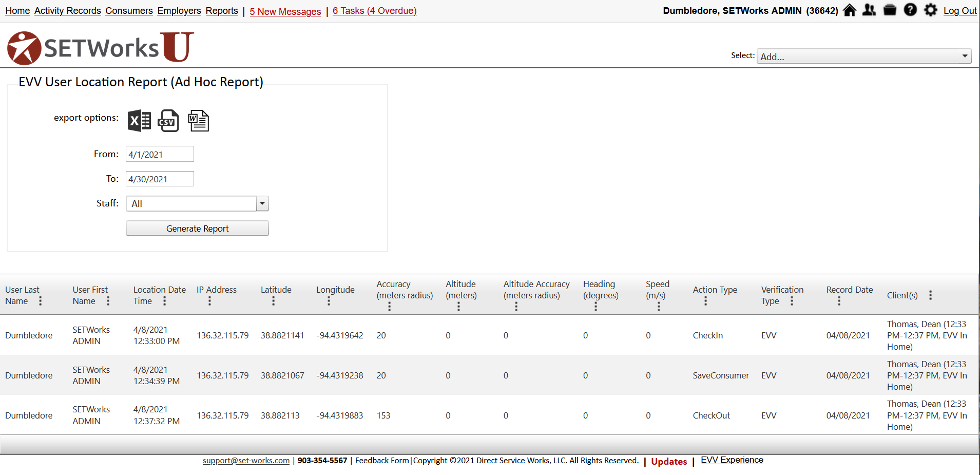Viewport: 980px width, 475px height.
Task: Select accuracy value 153 cell
Action: (x=383, y=415)
